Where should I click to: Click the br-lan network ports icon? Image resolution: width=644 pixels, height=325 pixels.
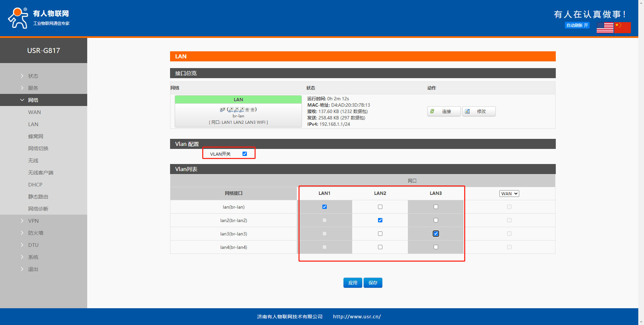click(238, 109)
